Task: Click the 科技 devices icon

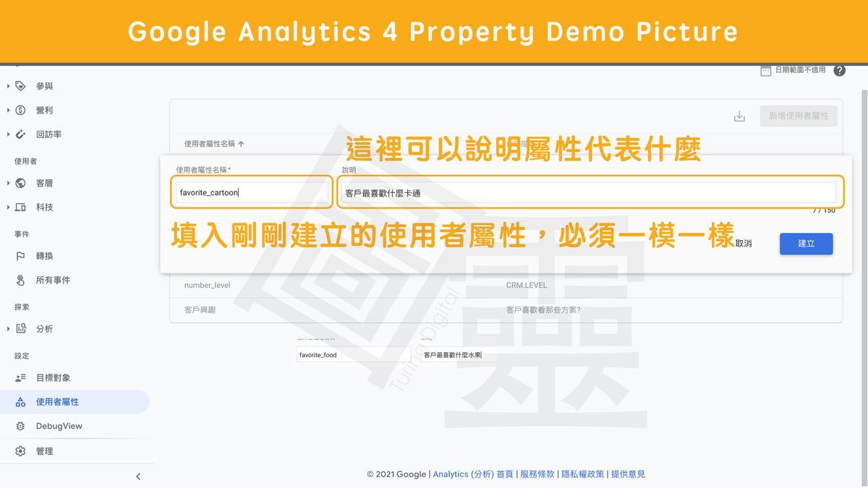Action: click(20, 207)
